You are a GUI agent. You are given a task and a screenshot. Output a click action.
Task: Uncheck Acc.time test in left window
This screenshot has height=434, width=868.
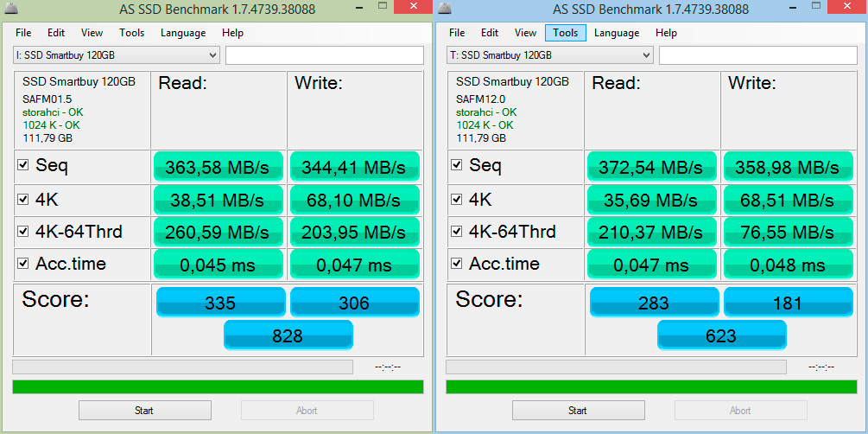click(22, 264)
